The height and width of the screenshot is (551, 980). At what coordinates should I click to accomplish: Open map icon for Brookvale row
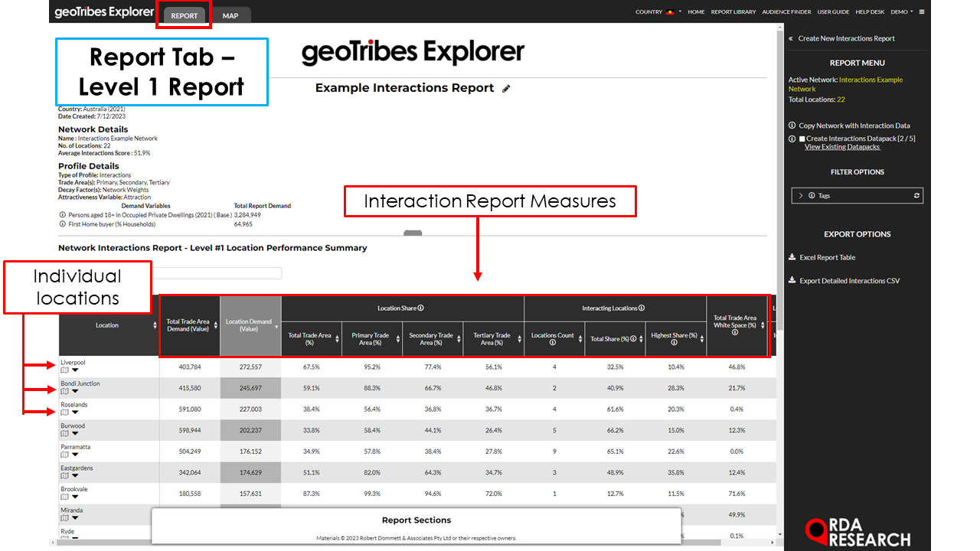coord(64,497)
